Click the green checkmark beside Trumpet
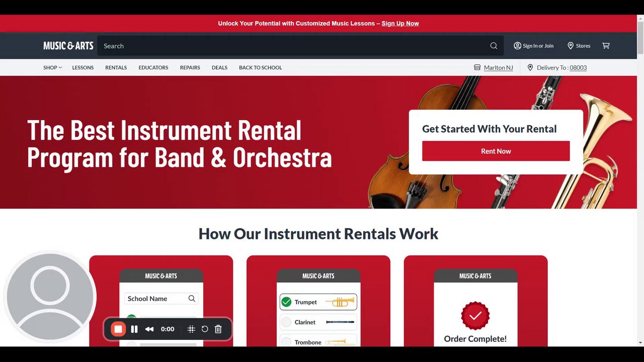The height and width of the screenshot is (362, 644). pyautogui.click(x=286, y=302)
